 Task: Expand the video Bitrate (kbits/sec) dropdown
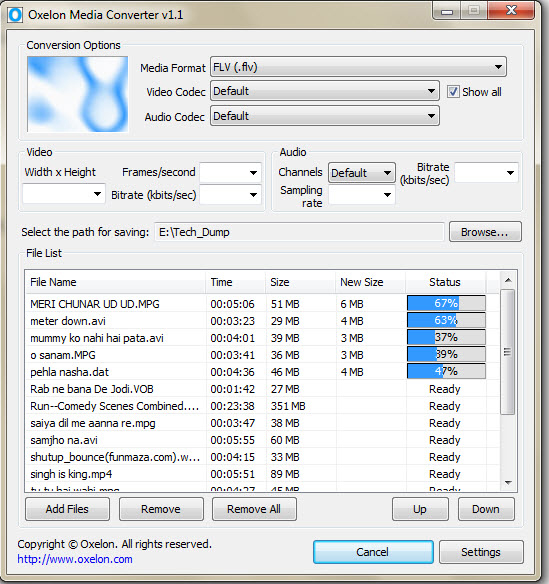coord(230,194)
